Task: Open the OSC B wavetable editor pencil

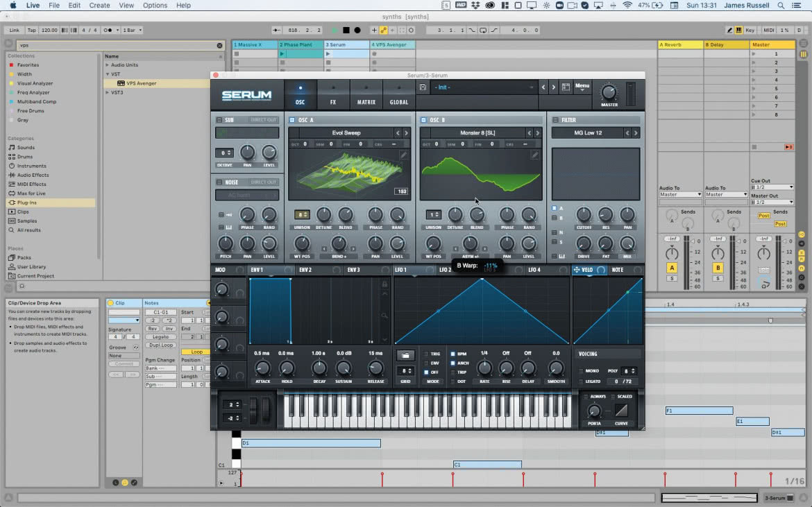Action: pyautogui.click(x=535, y=155)
